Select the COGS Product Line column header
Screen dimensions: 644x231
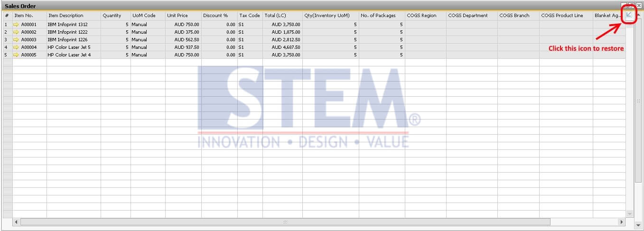(x=566, y=16)
